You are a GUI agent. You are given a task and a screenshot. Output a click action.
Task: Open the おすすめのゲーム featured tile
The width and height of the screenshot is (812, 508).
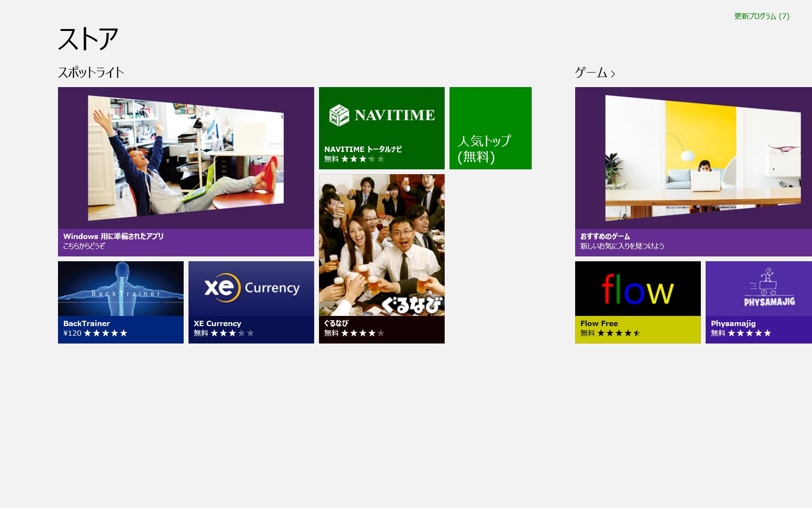(694, 172)
